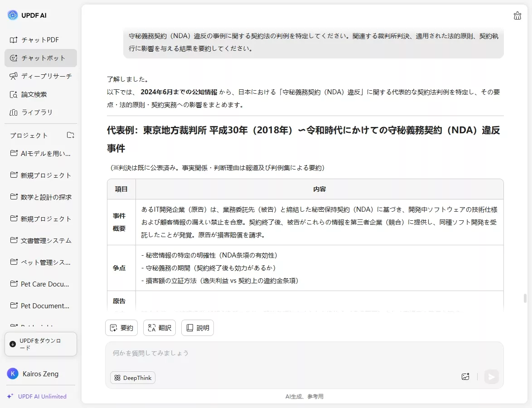Click the 翻訳 quick action button

pos(159,327)
